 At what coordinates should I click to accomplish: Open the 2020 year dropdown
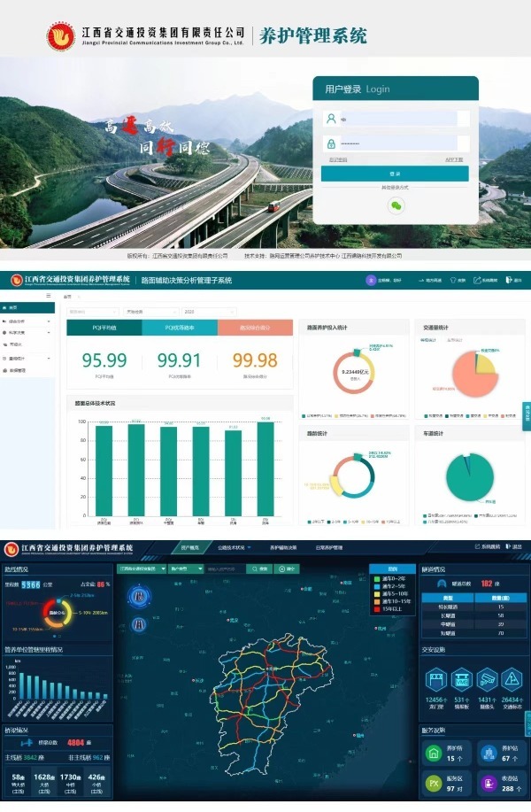[209, 312]
